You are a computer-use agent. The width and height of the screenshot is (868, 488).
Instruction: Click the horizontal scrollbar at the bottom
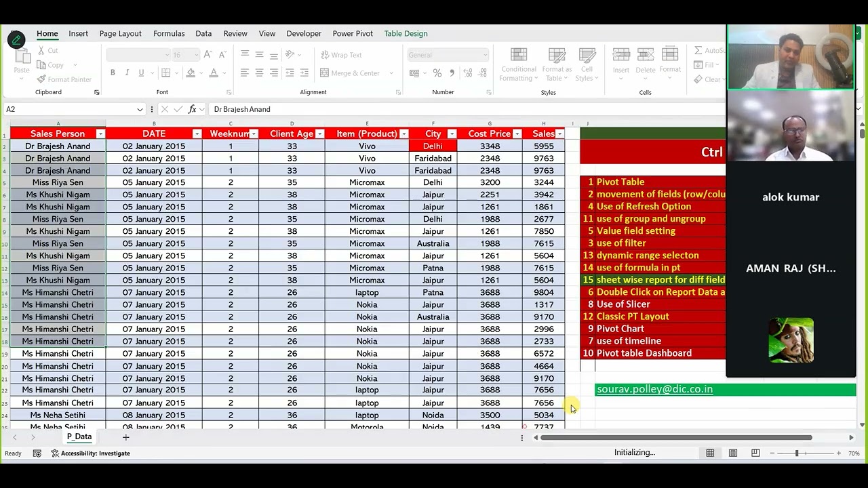676,438
